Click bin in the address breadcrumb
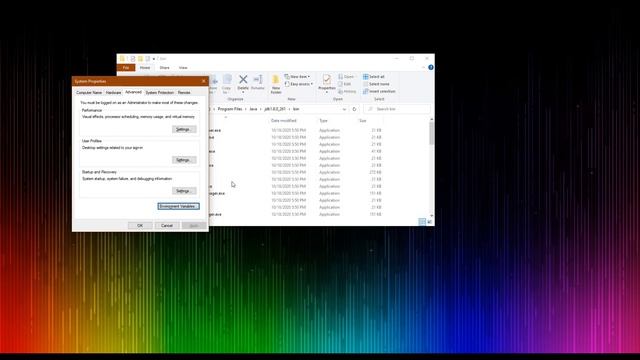640x360 pixels. click(296, 109)
